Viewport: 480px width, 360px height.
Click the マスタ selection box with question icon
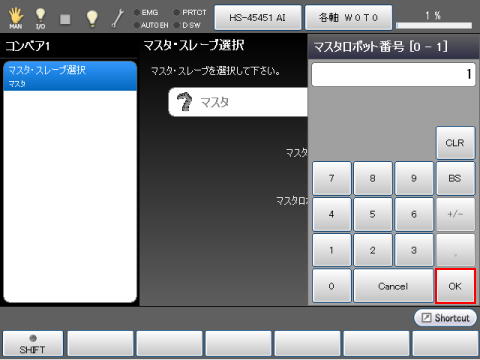coord(238,102)
